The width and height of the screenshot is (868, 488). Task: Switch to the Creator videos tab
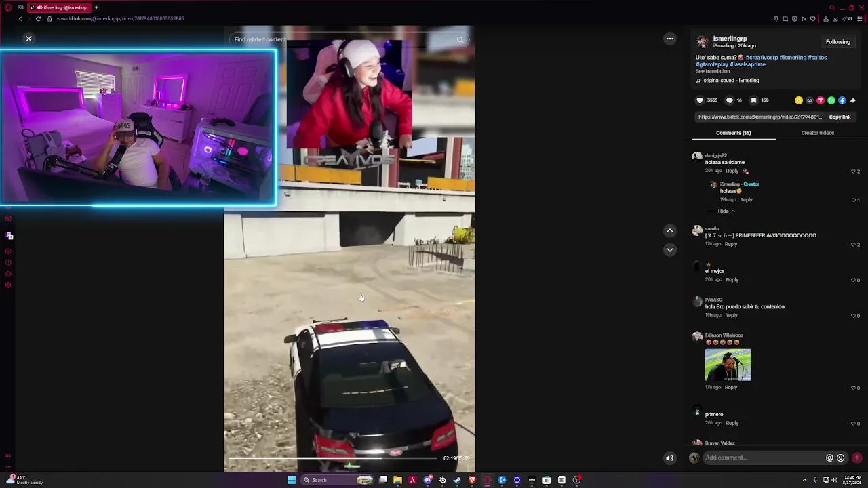coord(818,133)
